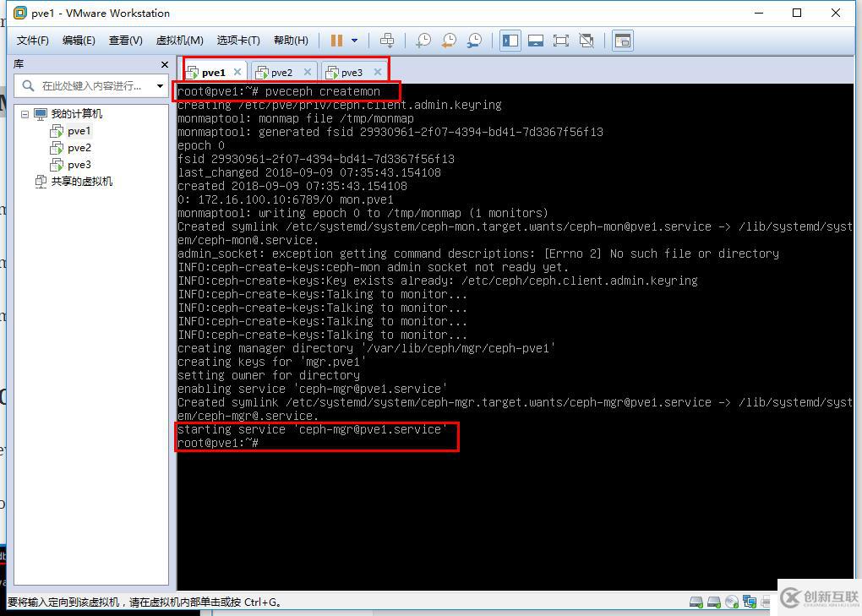The height and width of the screenshot is (616, 862).
Task: Click the second hard disk status icon
Action: pos(713,602)
